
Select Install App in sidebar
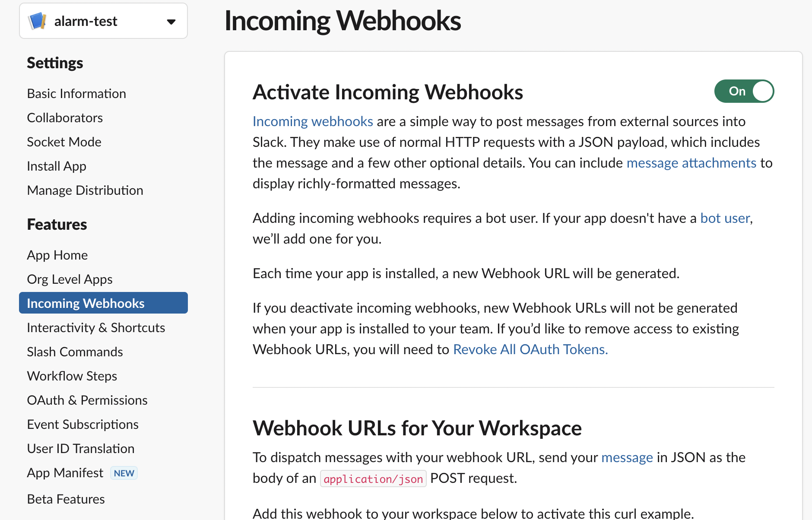[57, 166]
